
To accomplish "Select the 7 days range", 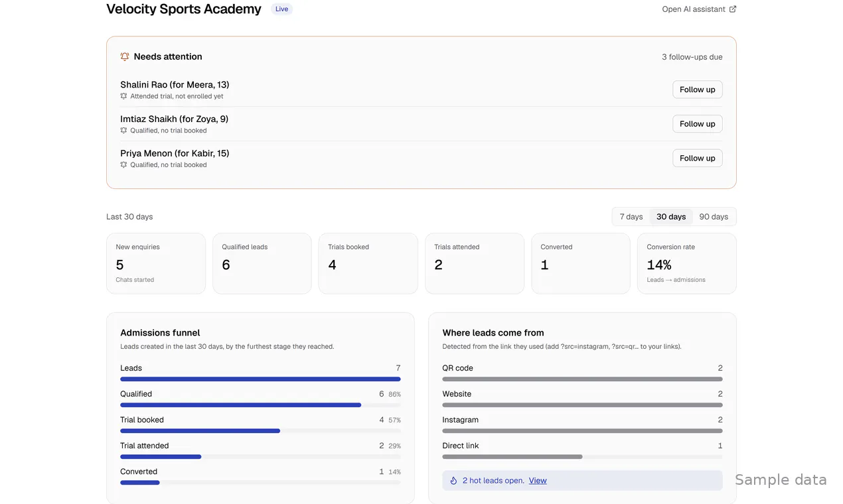I will coord(631,217).
